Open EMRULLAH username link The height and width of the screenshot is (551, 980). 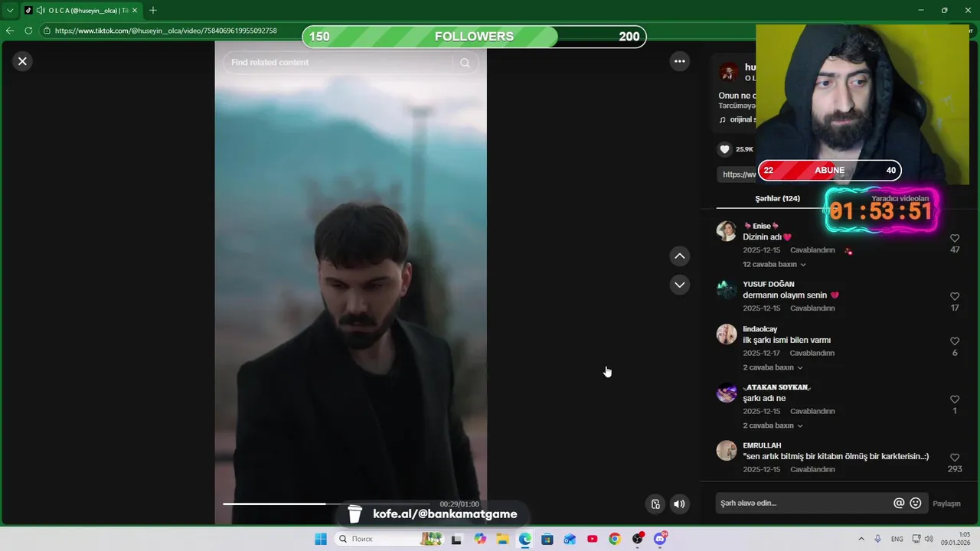point(762,445)
